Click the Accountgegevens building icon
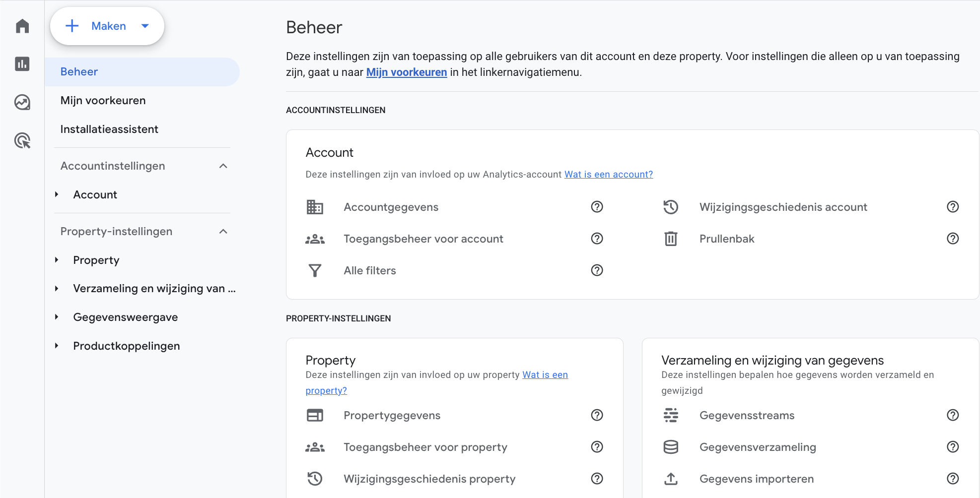Screen dimensions: 980x498 [315, 207]
